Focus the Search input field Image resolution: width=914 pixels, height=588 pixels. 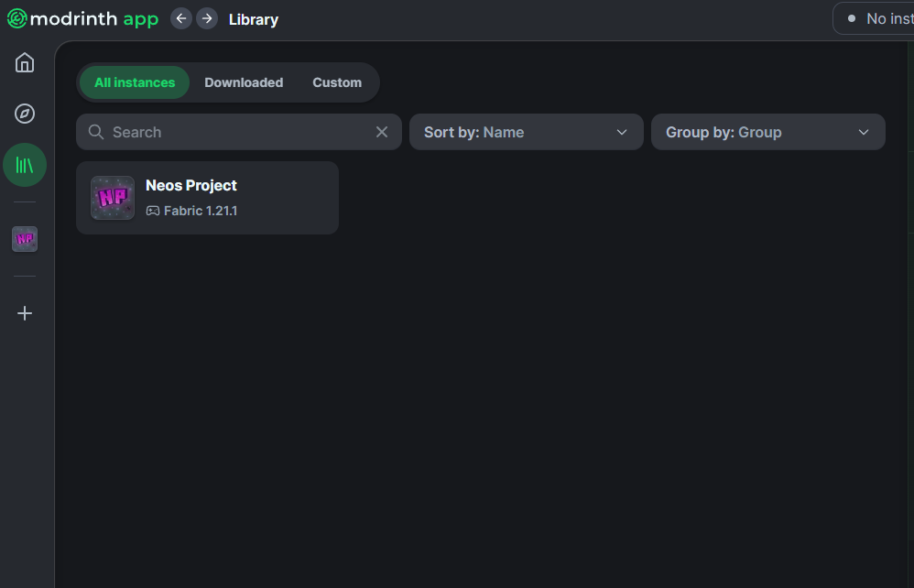pyautogui.click(x=239, y=132)
